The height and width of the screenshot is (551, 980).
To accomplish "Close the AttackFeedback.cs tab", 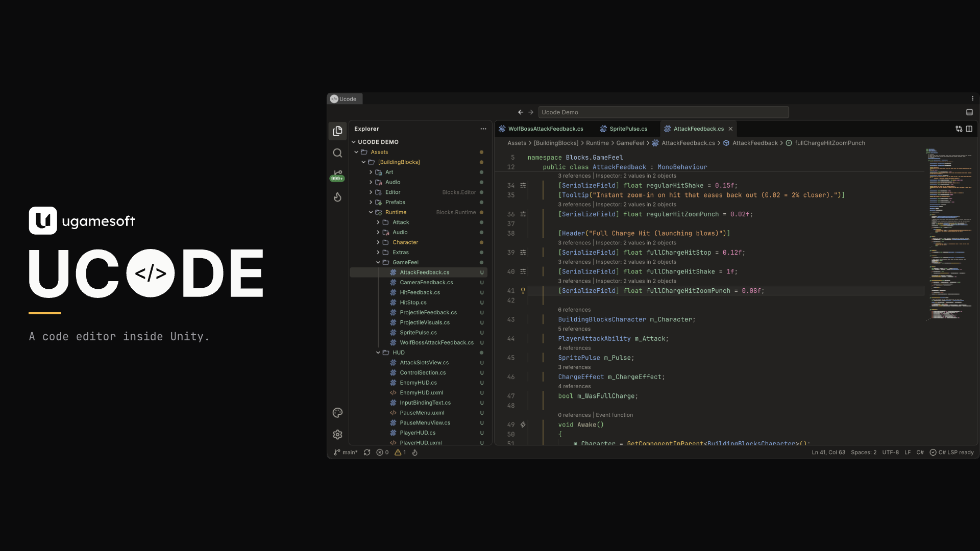I will coord(730,129).
